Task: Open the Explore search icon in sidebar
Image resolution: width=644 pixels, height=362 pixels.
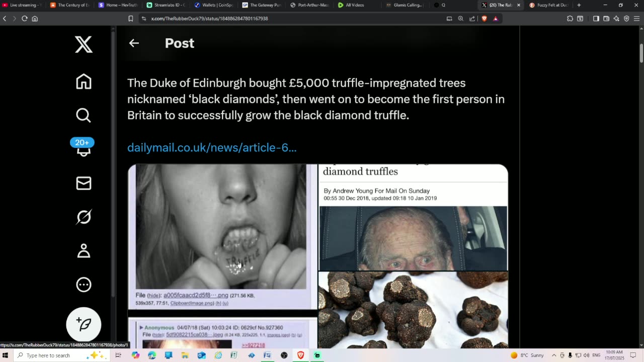Action: [84, 115]
